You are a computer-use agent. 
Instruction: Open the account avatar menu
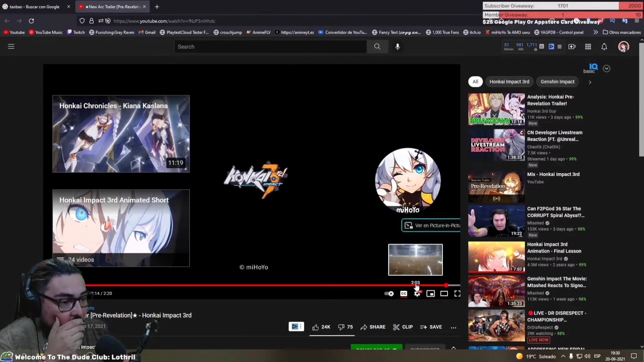click(624, 47)
